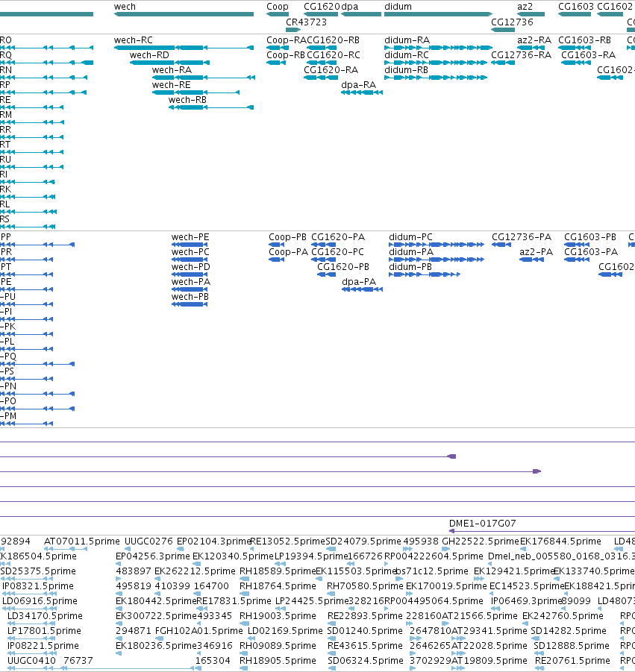The height and width of the screenshot is (672, 635).
Task: Click the wech-PC protein label
Action: point(190,252)
